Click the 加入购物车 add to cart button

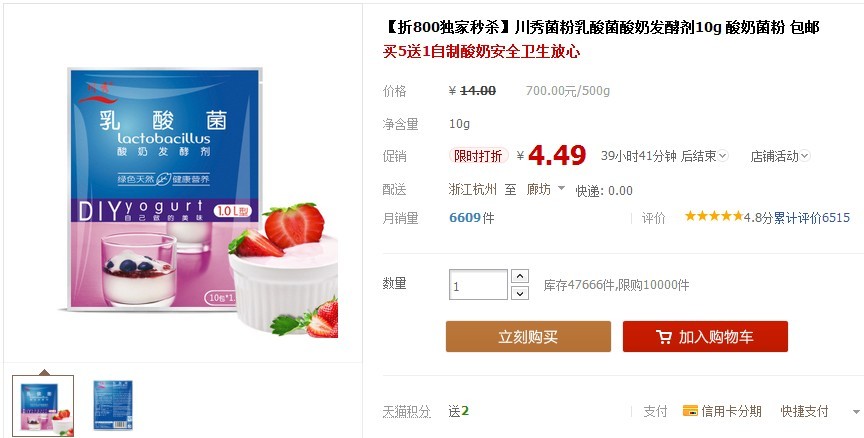[x=705, y=336]
